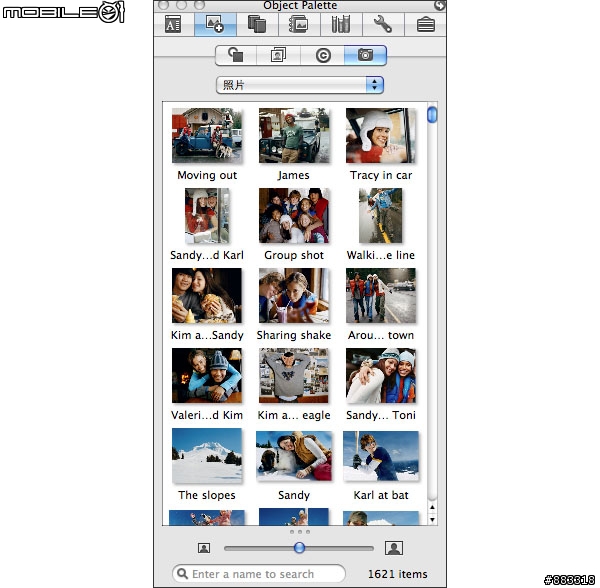Select the Kim a… eagle photo
This screenshot has width=600, height=588.
click(x=294, y=375)
